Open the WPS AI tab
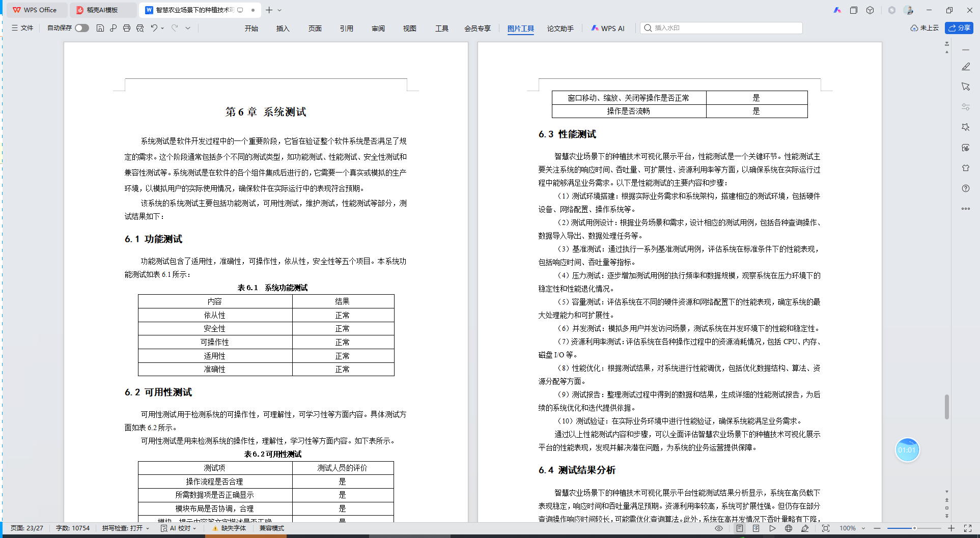Screen dimensions: 980x538 [608, 29]
